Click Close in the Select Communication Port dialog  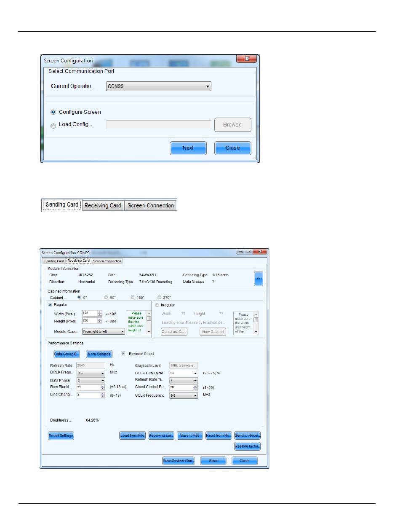[x=232, y=148]
